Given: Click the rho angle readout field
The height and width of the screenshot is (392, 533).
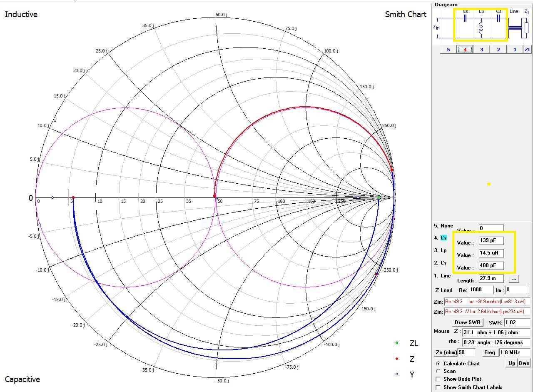Looking at the screenshot, I should click(496, 342).
